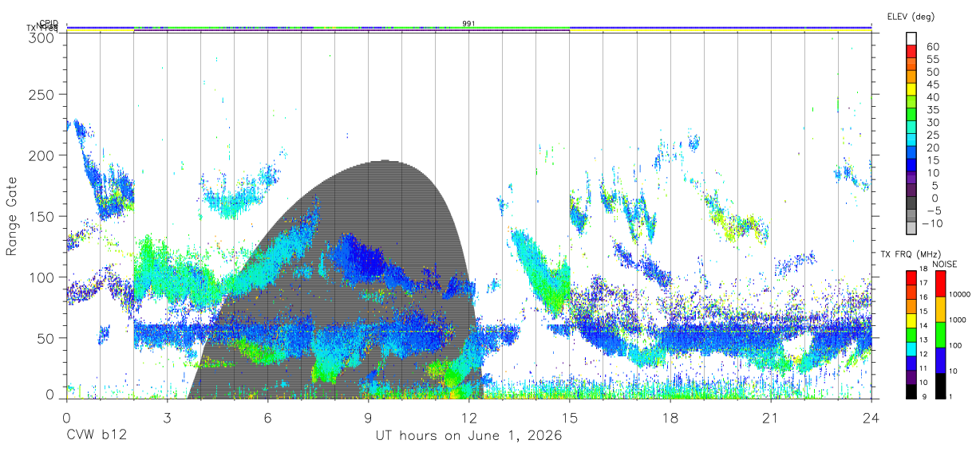
Task: Click the x-axis tick label '15'
Action: 570,418
